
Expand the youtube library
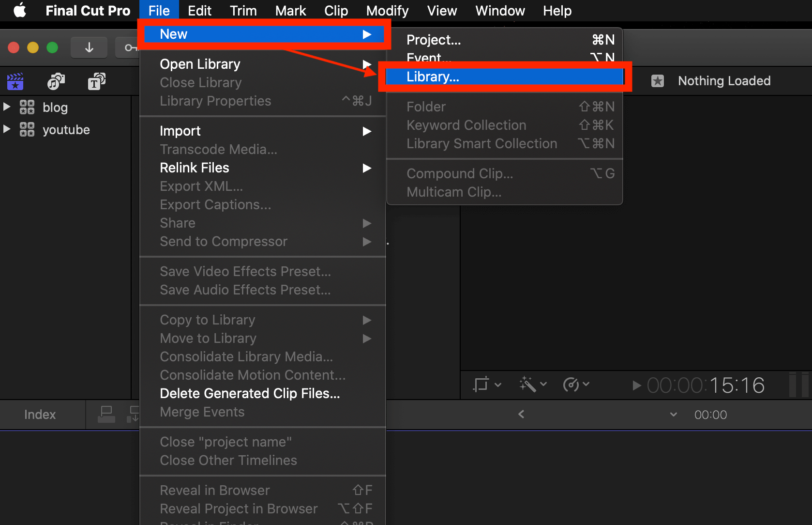(7, 129)
